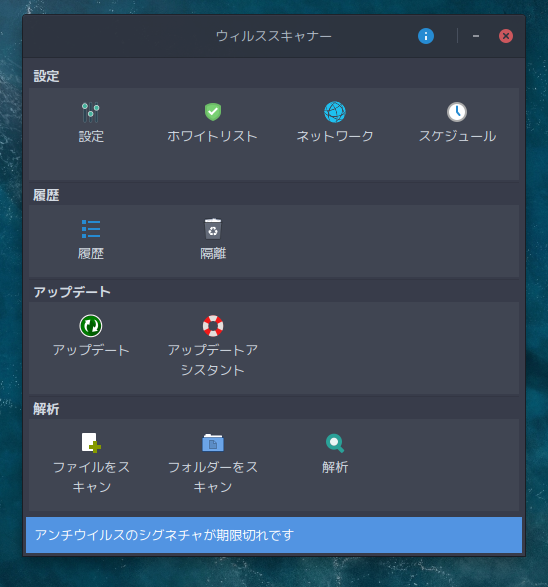
Task: Click the blue info icon in title bar
Action: click(x=426, y=36)
